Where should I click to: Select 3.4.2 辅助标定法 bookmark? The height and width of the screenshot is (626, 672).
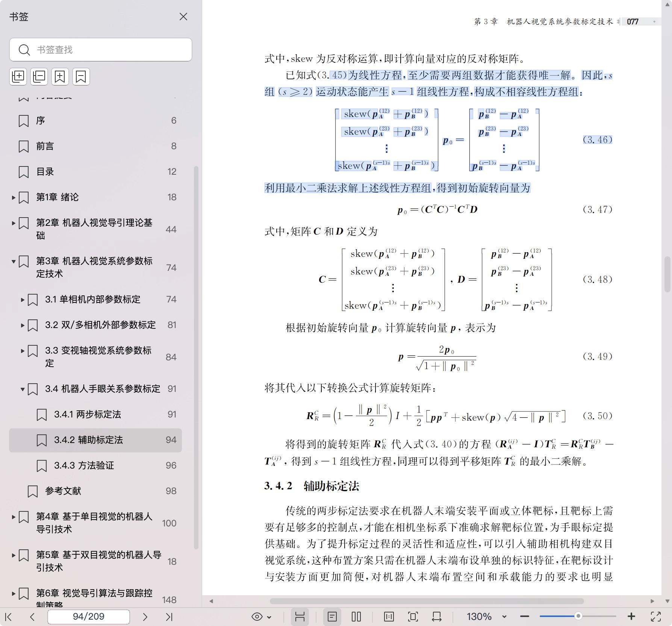click(x=95, y=440)
